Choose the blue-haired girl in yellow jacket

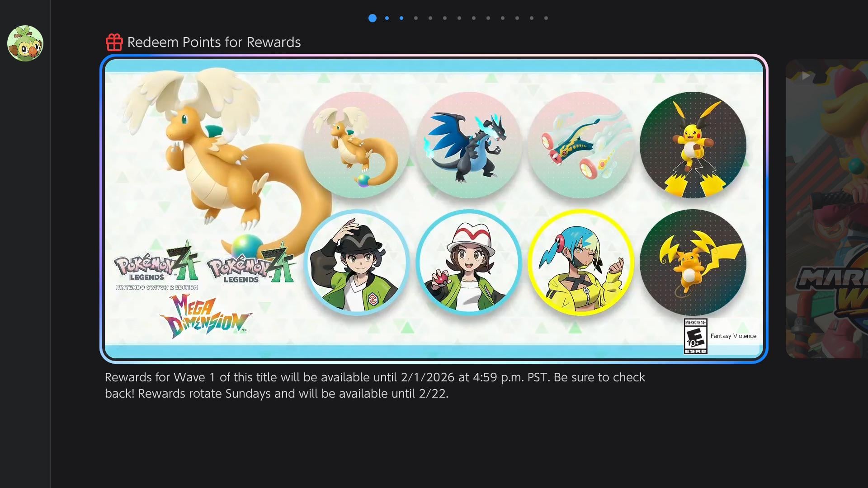coord(581,263)
